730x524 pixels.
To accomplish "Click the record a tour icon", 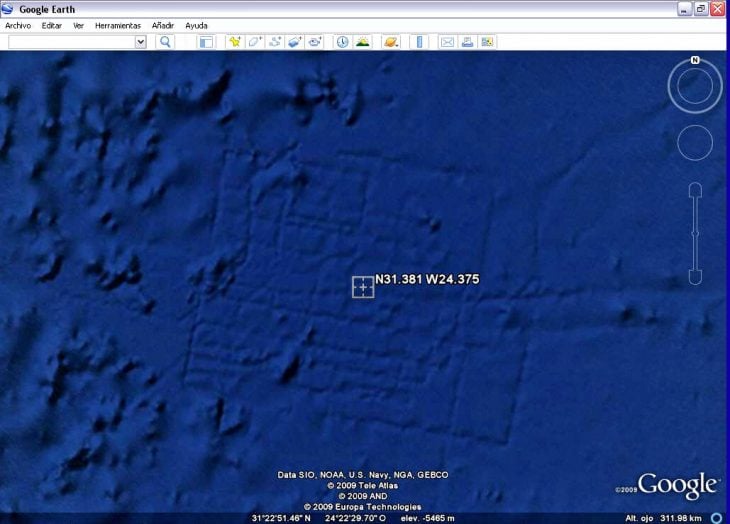I will coord(315,42).
